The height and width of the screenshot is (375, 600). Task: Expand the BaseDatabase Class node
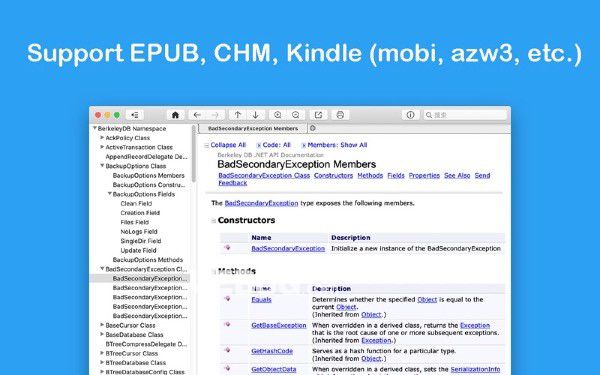tap(102, 334)
